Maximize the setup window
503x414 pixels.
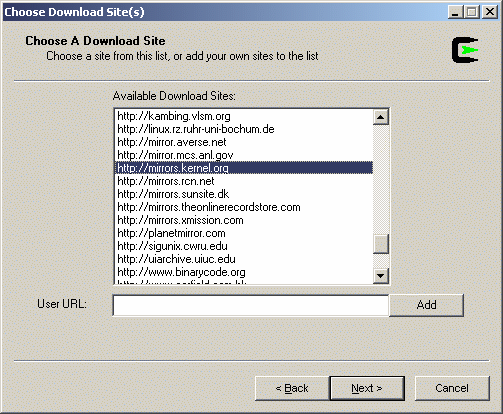tap(472, 12)
